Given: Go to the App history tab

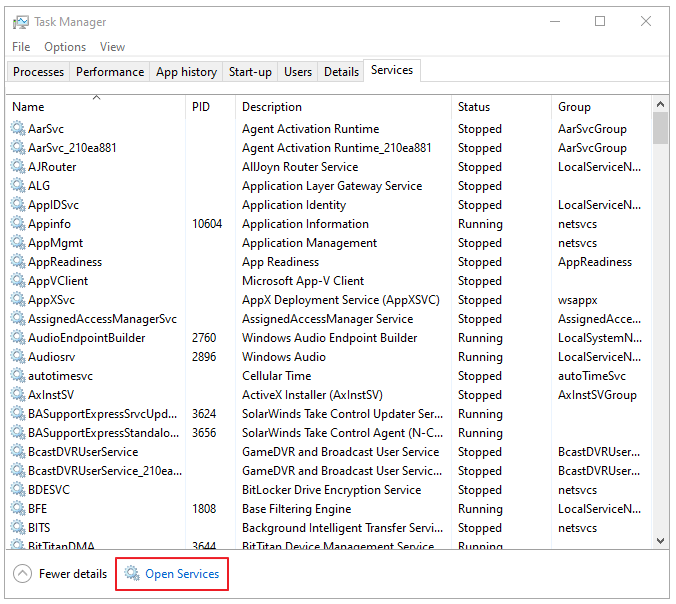Looking at the screenshot, I should coord(186,72).
